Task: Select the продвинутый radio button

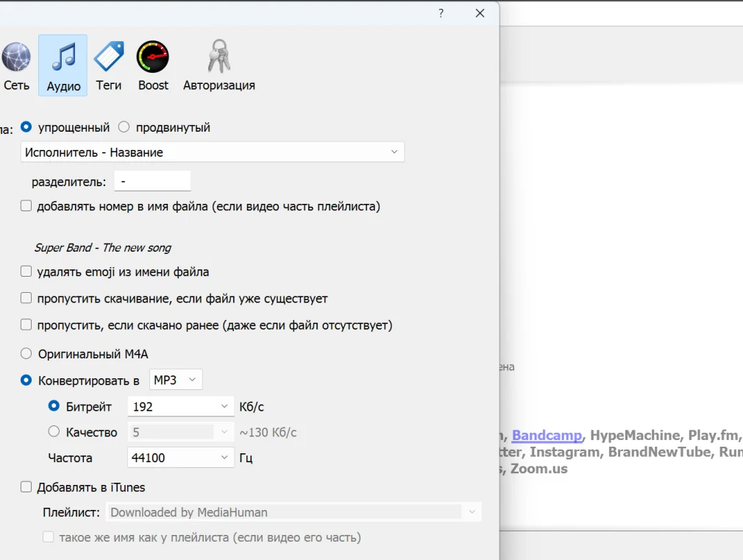Action: click(x=124, y=127)
